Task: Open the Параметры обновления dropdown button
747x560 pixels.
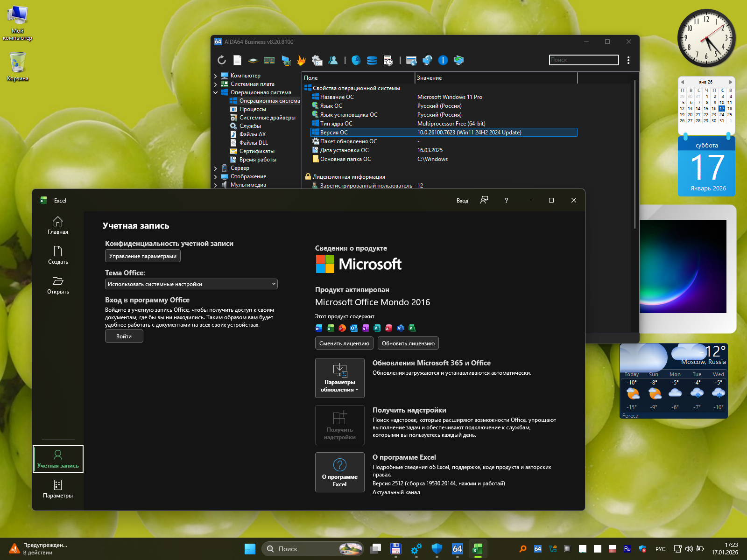Action: point(339,378)
